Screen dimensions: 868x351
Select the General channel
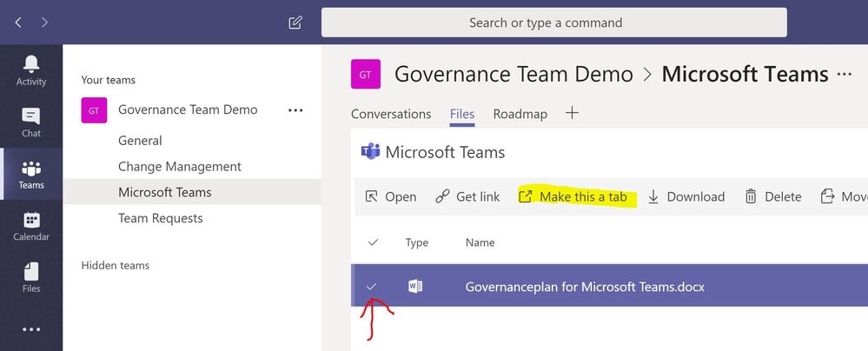coord(140,141)
